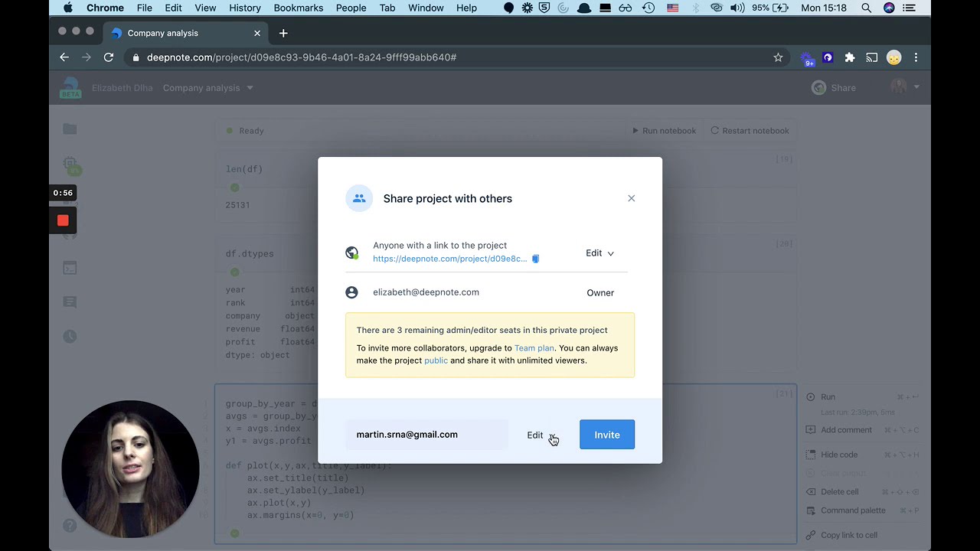Click the Invite button
980x551 pixels.
[x=607, y=435]
